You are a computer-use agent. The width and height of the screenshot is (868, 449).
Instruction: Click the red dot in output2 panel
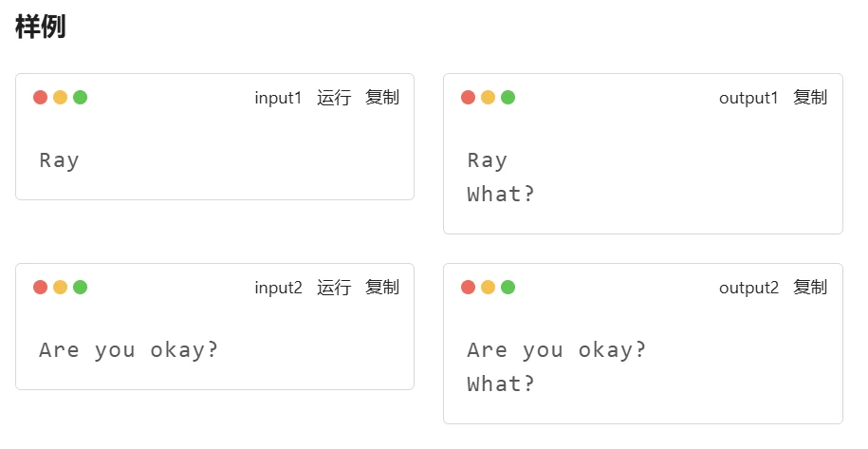pos(469,288)
